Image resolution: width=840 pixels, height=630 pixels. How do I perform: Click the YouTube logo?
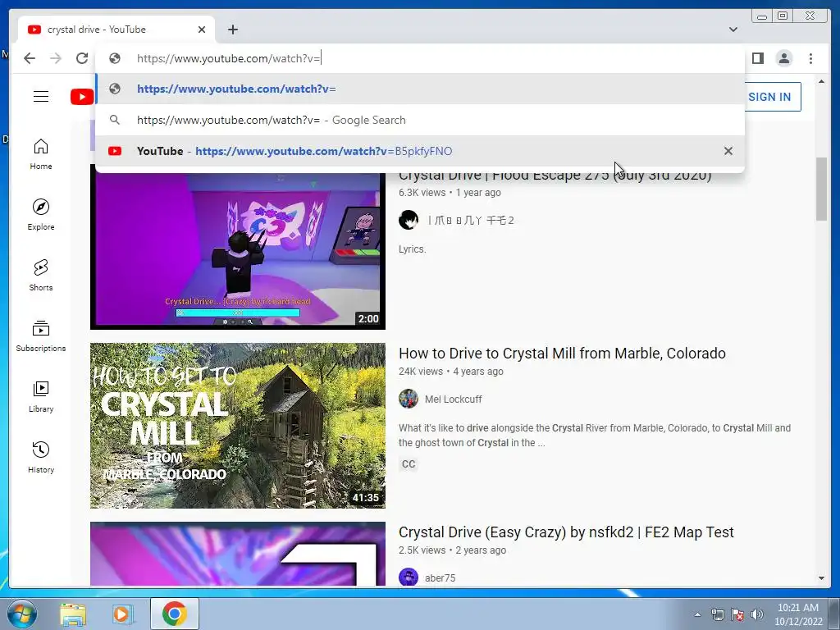click(x=82, y=97)
